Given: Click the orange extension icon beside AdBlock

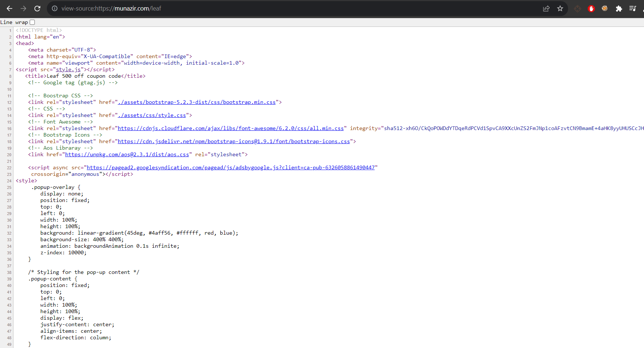Looking at the screenshot, I should [605, 8].
